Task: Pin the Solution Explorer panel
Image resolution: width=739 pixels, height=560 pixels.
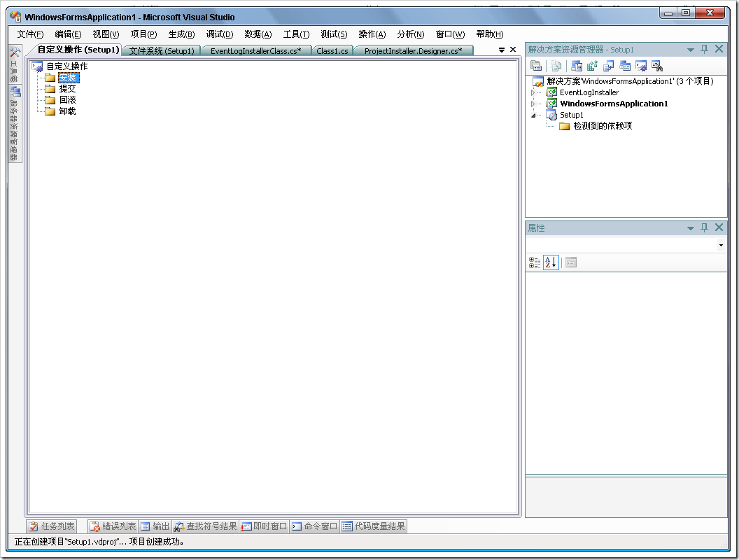Action: coord(704,49)
